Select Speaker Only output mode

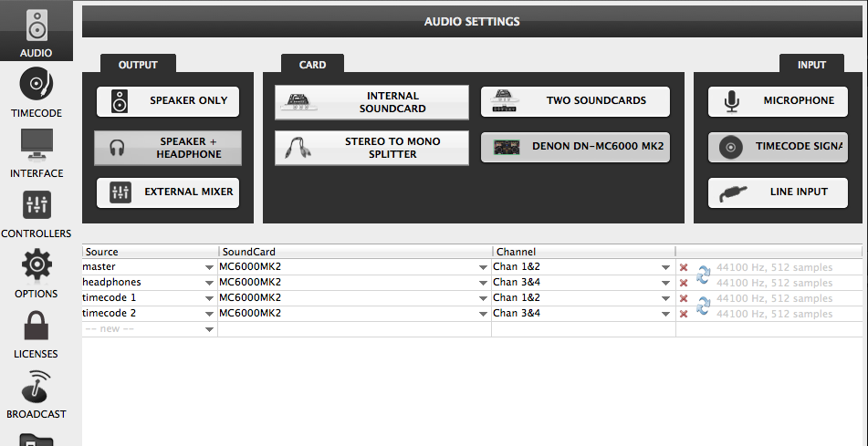pos(168,101)
